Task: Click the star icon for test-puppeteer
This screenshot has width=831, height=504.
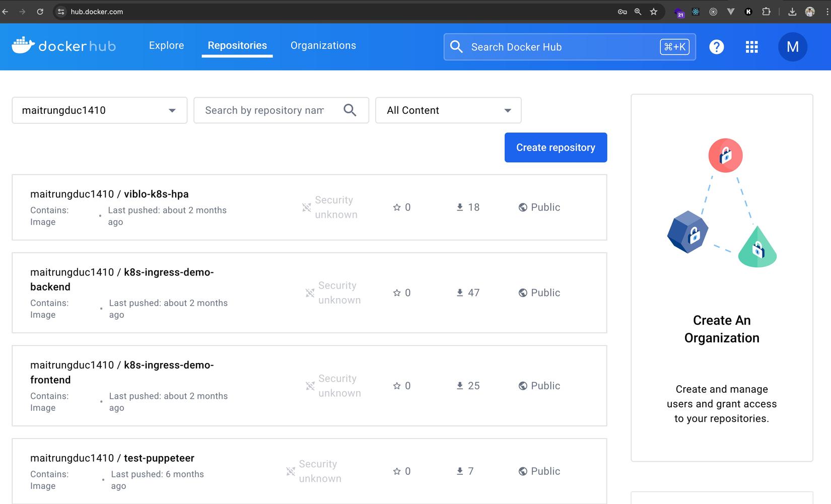Action: pos(397,471)
